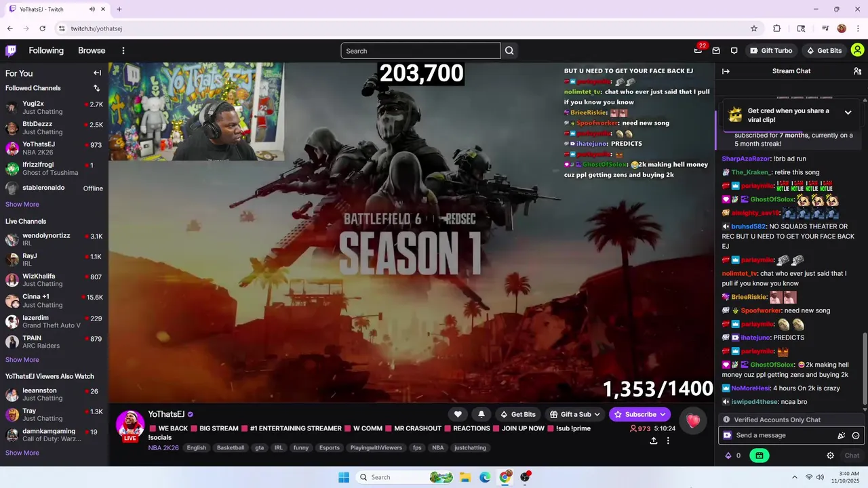
Task: Open offline stableronaldo channel
Action: click(54, 188)
